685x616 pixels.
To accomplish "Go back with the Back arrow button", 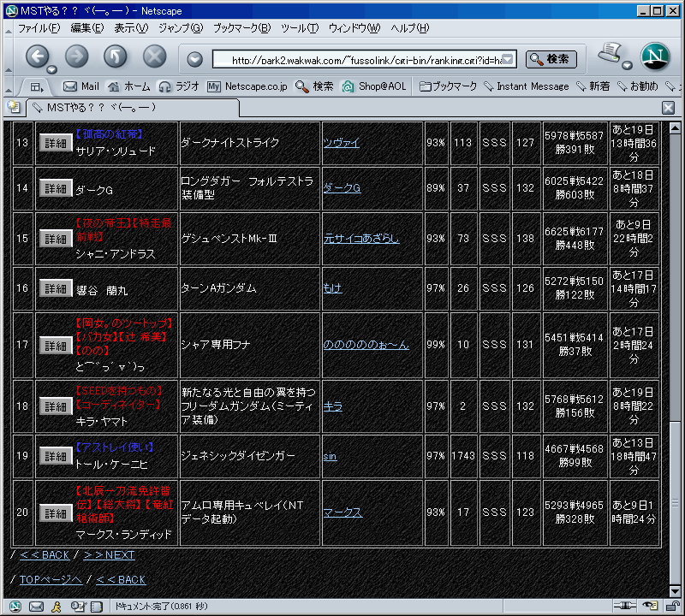I will click(x=38, y=56).
